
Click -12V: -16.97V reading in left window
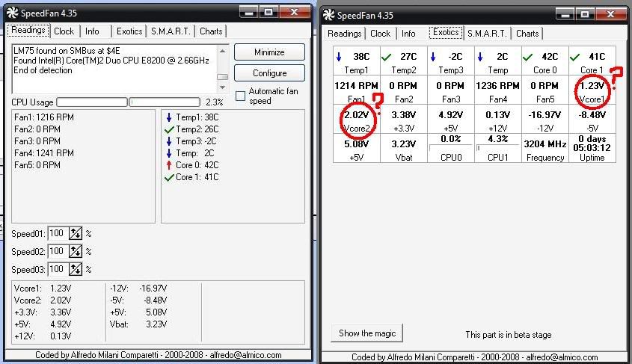(x=138, y=289)
